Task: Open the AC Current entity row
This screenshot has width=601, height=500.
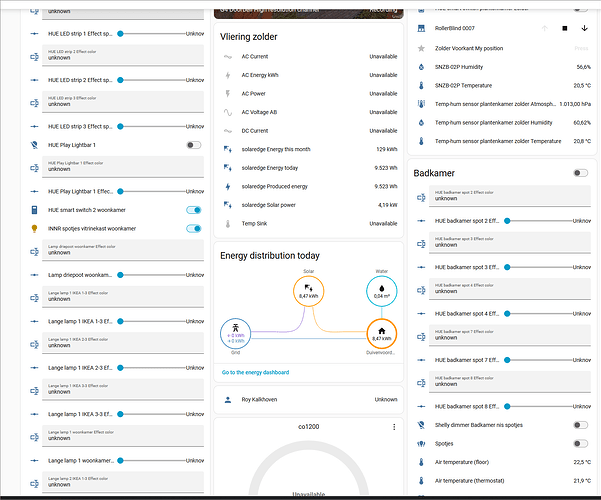Action: click(309, 57)
